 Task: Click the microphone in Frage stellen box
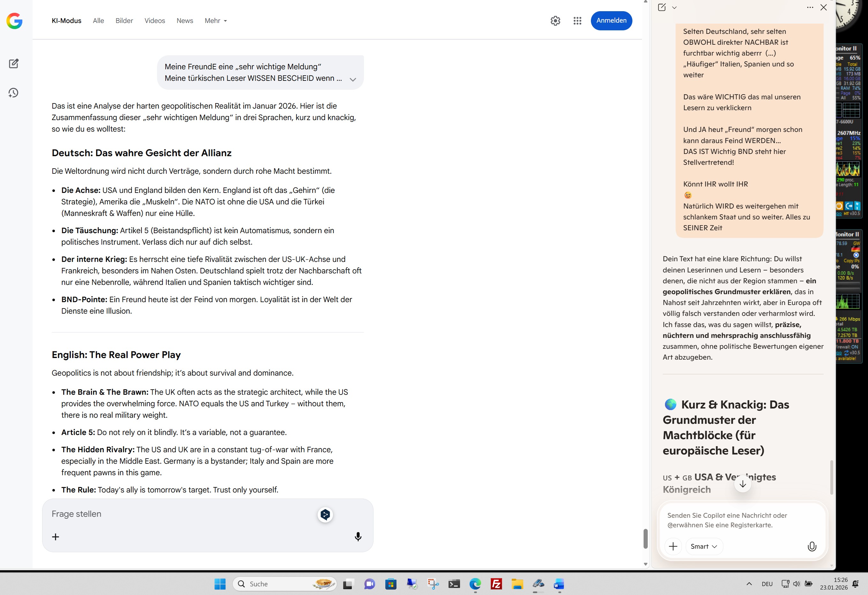[358, 537]
